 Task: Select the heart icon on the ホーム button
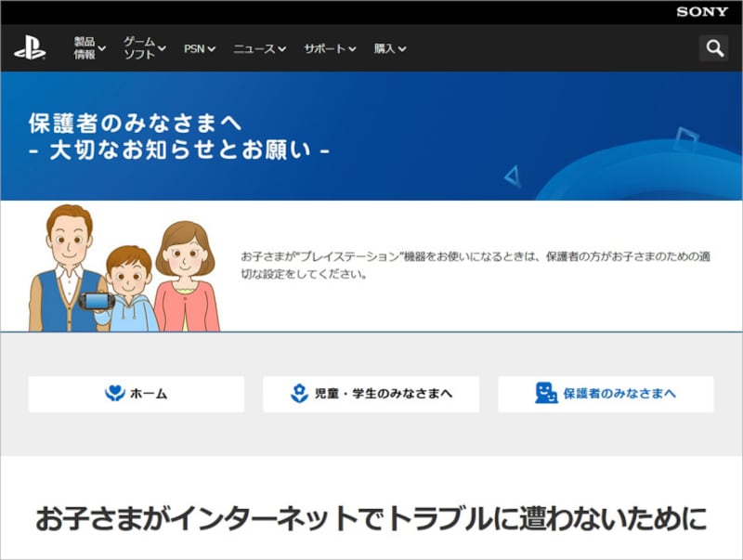pos(114,393)
